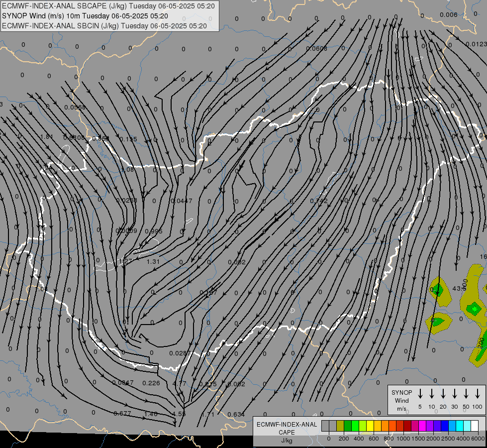Pick the golden yellow CAPE legend swatch

coord(378,426)
